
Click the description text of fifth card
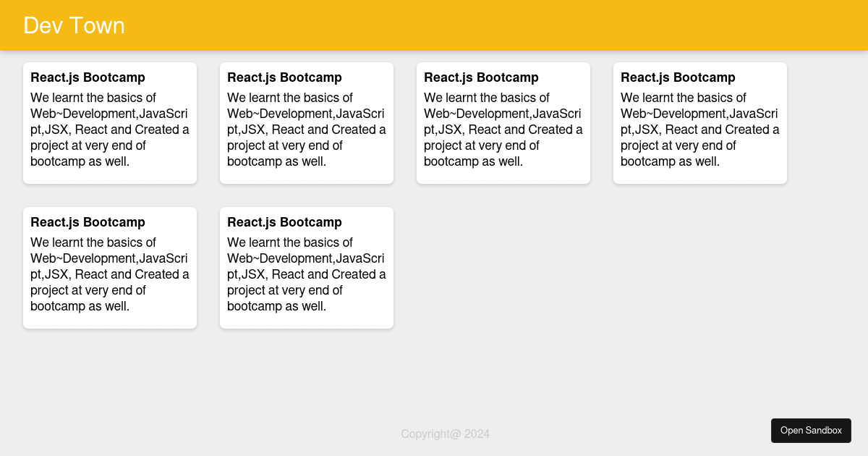(x=109, y=274)
